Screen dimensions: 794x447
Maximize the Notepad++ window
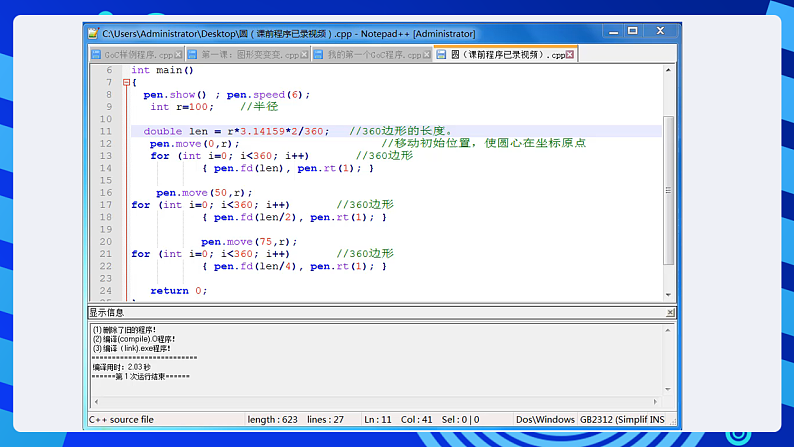click(632, 32)
